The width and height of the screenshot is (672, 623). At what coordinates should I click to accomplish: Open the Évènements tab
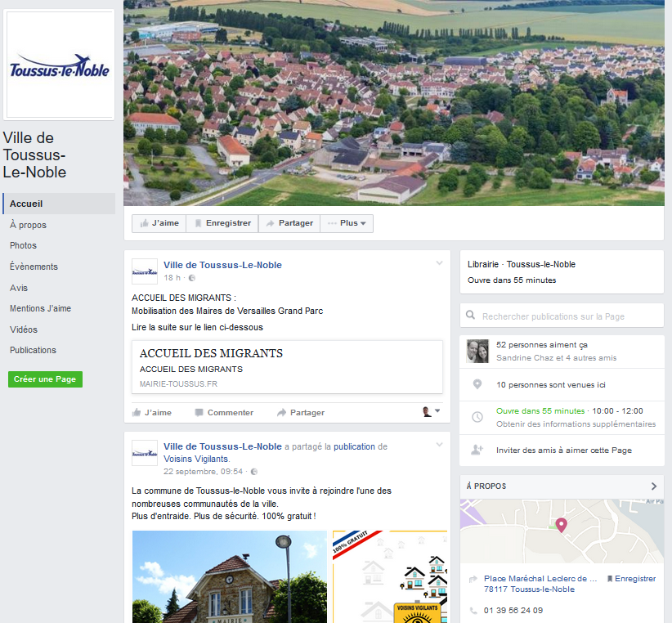tap(34, 267)
